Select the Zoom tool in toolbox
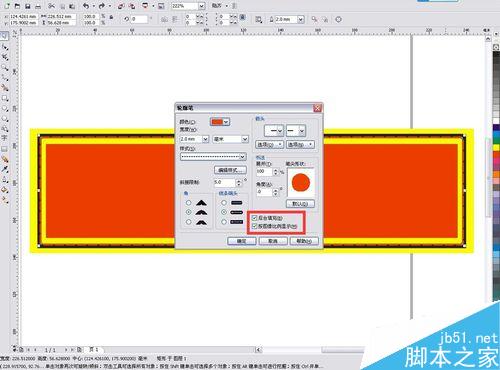This screenshot has width=500, height=370. coord(5,68)
